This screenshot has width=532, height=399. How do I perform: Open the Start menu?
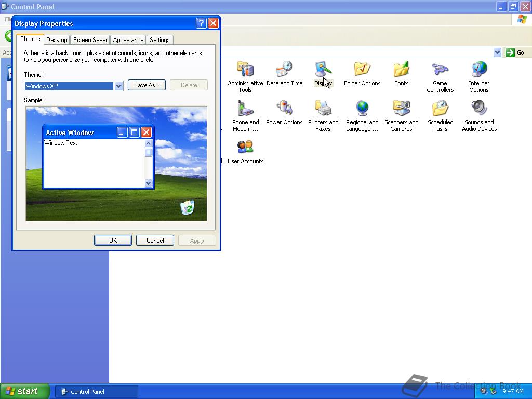25,391
